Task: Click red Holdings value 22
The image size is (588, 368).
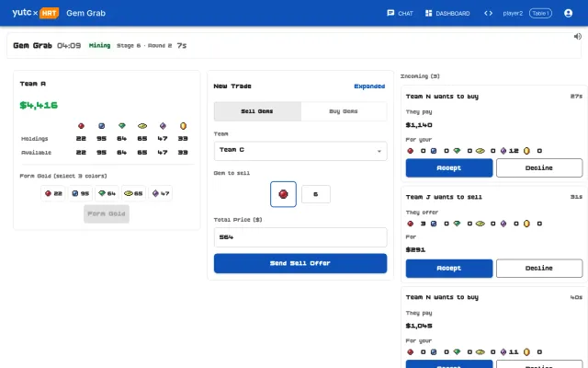Action: coord(81,139)
